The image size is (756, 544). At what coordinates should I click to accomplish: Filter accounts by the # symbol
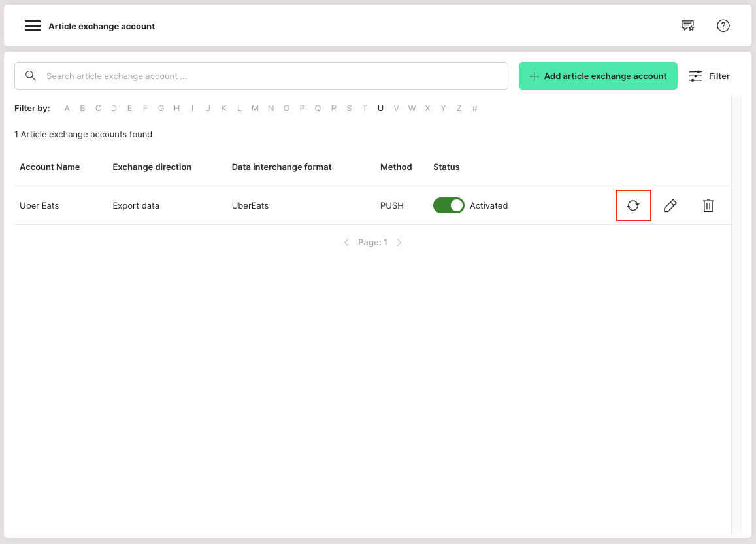[474, 109]
